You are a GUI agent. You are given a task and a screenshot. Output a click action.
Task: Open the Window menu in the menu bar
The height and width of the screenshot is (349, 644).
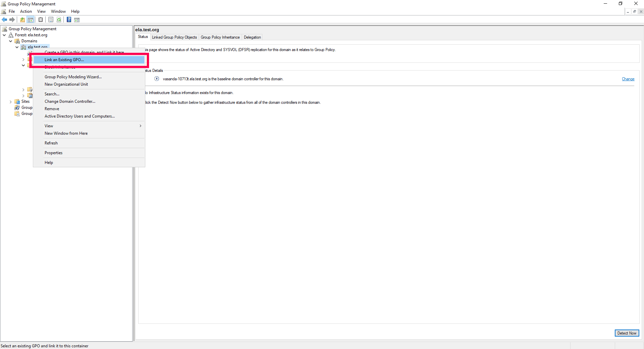[x=58, y=11]
